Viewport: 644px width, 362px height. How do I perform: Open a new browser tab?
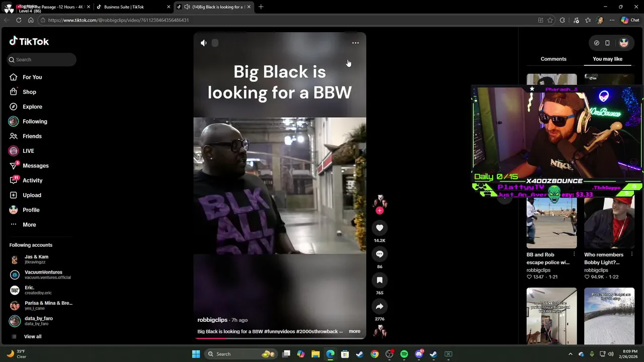(x=261, y=7)
